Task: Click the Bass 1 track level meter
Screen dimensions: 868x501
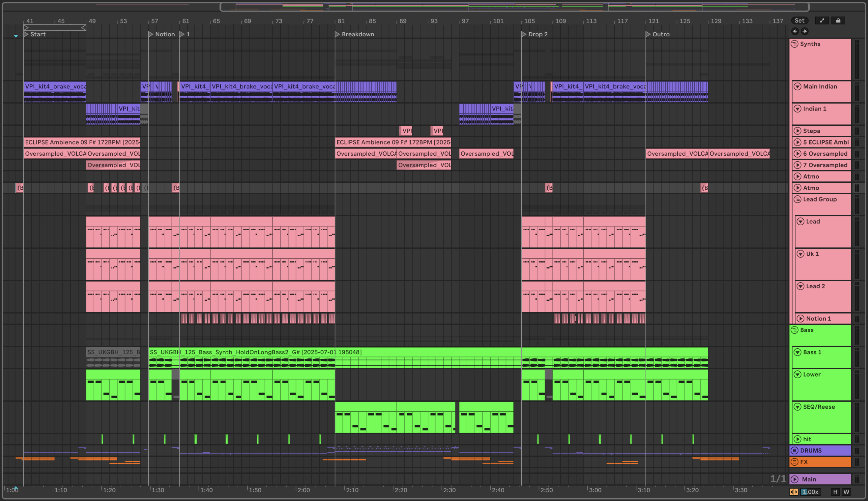Action: (857, 357)
